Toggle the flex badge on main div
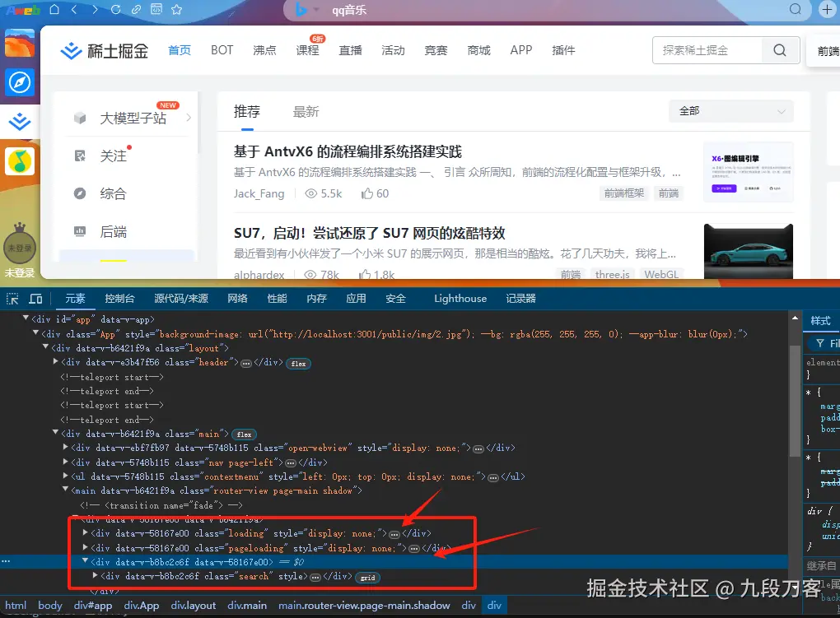Image resolution: width=840 pixels, height=618 pixels. (x=245, y=434)
